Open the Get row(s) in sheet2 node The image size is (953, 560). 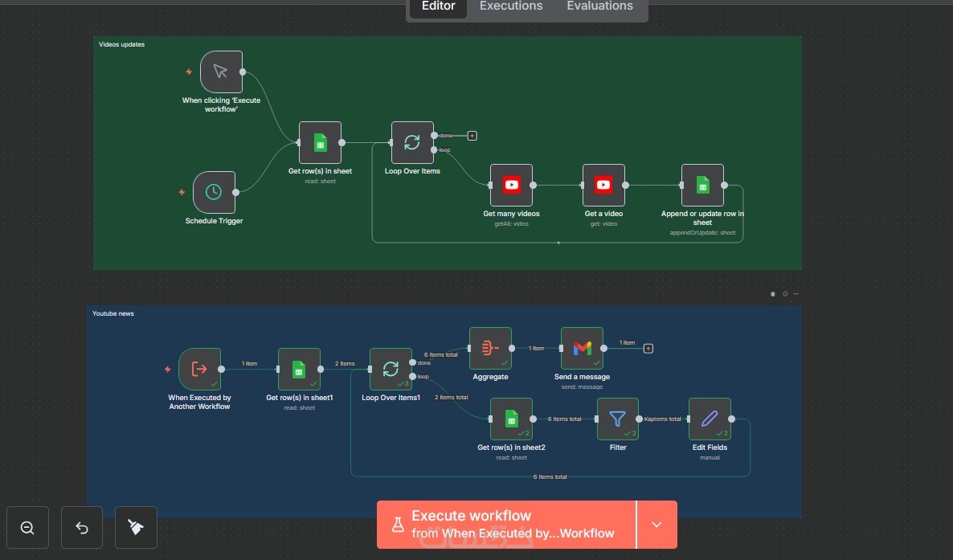[x=511, y=419]
